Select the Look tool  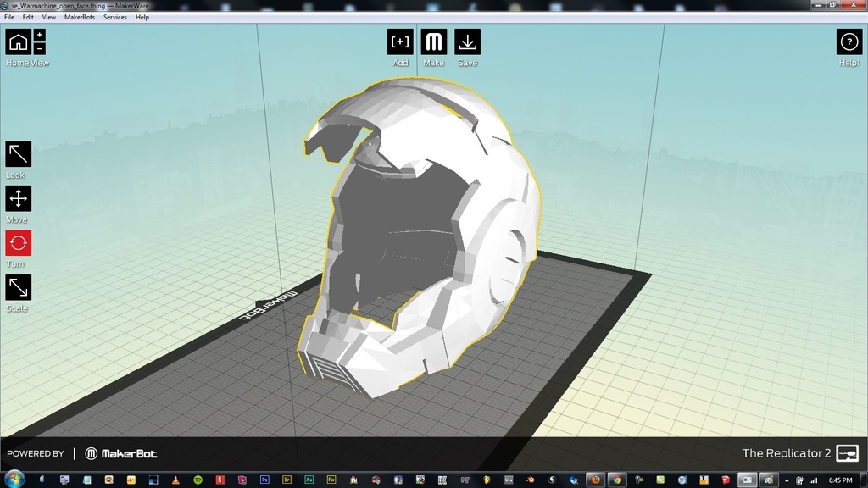18,154
